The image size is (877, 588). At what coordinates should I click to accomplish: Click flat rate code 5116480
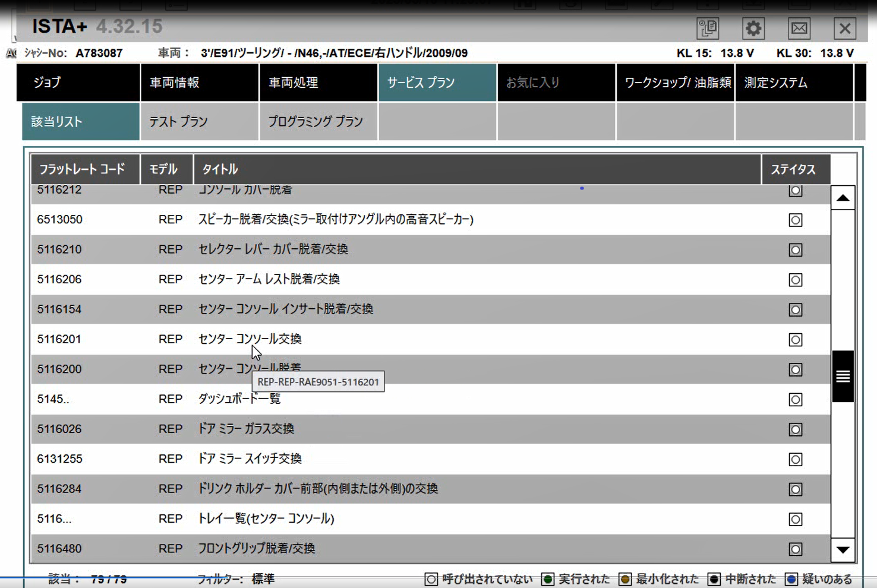click(x=59, y=549)
